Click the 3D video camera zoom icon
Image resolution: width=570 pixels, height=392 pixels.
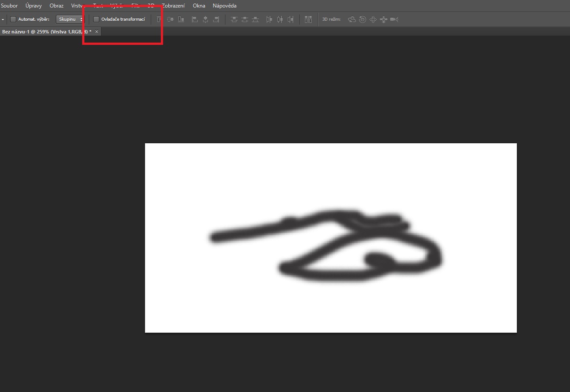(x=394, y=19)
